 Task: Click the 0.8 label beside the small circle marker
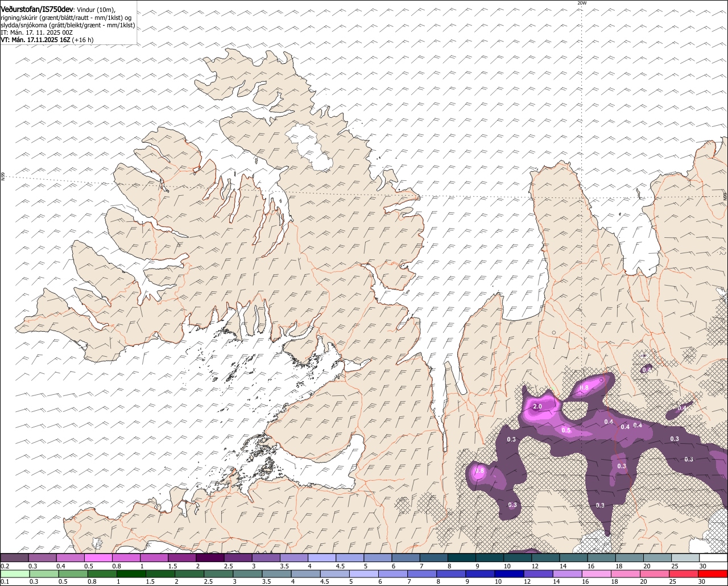click(584, 388)
